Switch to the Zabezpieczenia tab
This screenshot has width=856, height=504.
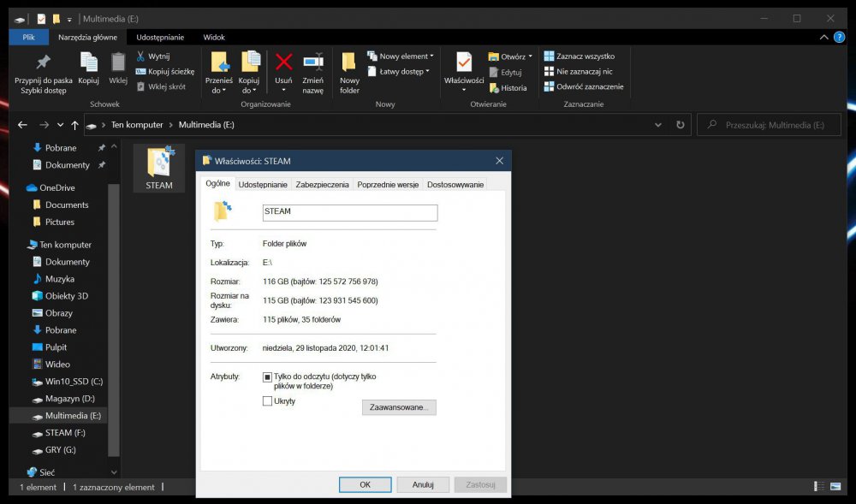[322, 184]
